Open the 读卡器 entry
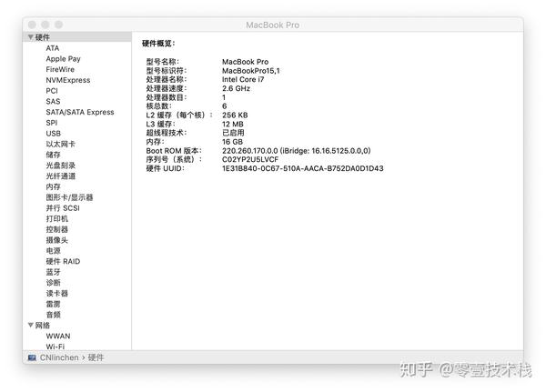The image size is (546, 392). [57, 294]
